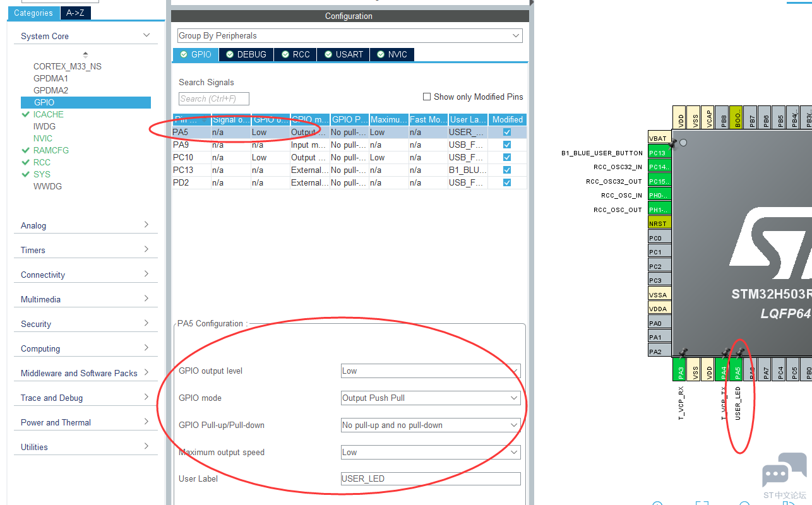Expand Middleware and Software Packs
Viewport: 812px width, 505px height.
pyautogui.click(x=146, y=372)
